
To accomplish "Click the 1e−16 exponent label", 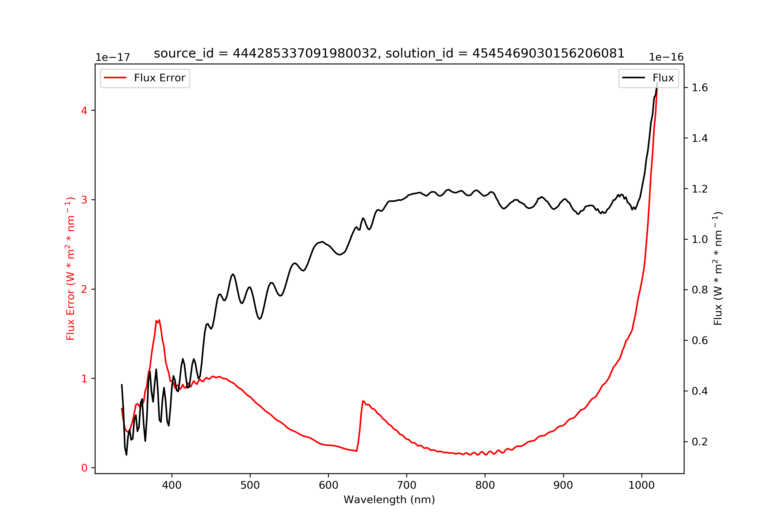I will pyautogui.click(x=666, y=57).
